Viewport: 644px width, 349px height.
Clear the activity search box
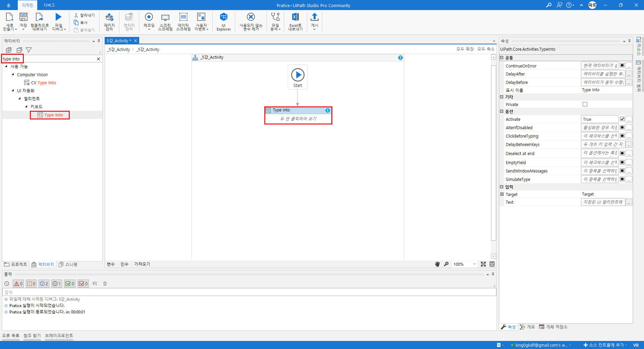tap(98, 59)
